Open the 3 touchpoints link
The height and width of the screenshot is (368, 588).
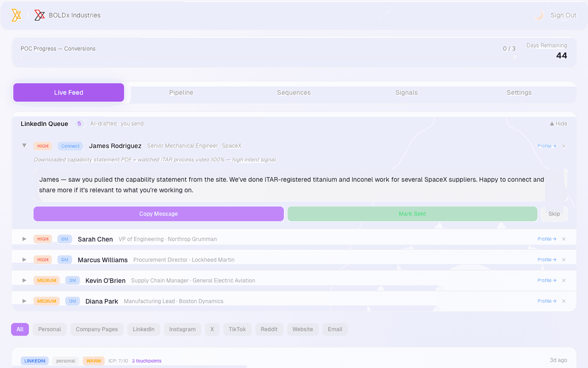pos(146,361)
